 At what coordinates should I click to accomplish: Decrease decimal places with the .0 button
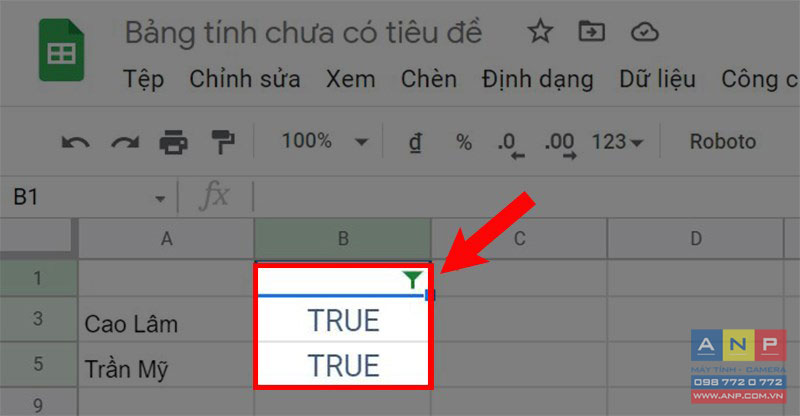pyautogui.click(x=511, y=145)
